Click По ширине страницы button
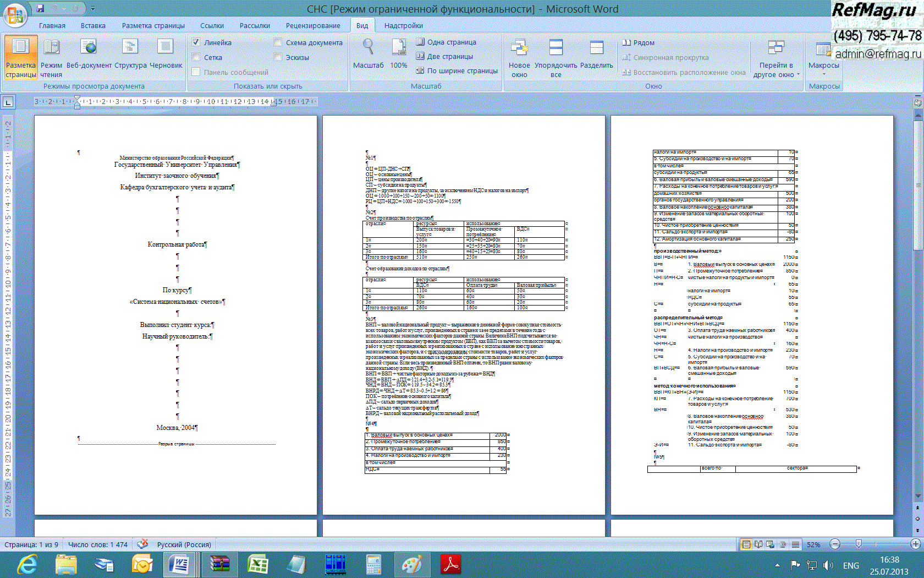Screen dimensions: 924x578 tap(457, 70)
